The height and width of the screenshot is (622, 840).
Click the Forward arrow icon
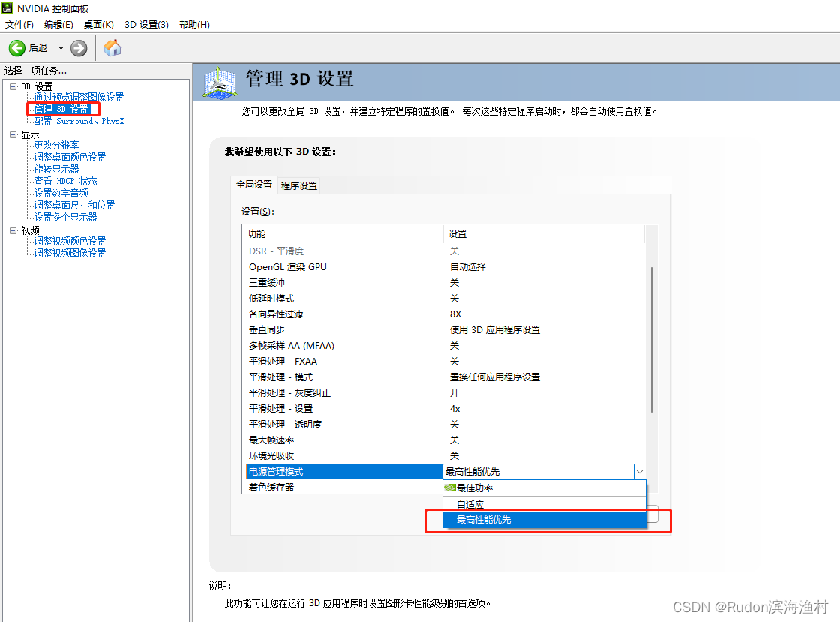point(79,48)
